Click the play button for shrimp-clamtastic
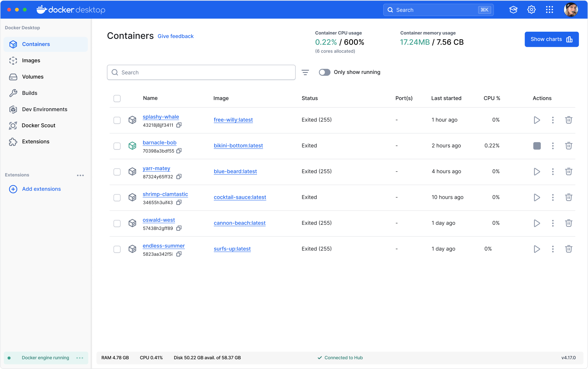This screenshot has width=588, height=369. click(x=537, y=197)
